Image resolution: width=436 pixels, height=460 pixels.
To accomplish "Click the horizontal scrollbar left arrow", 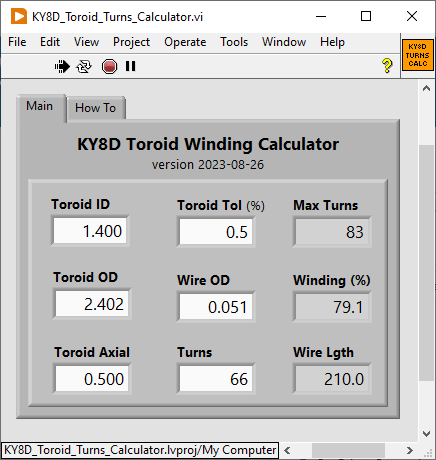I will tap(287, 451).
